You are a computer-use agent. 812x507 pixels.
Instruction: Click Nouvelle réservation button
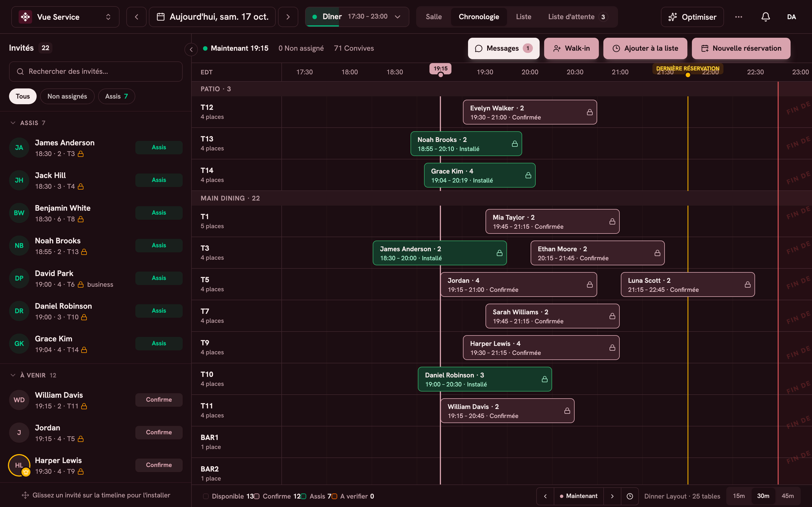point(741,48)
